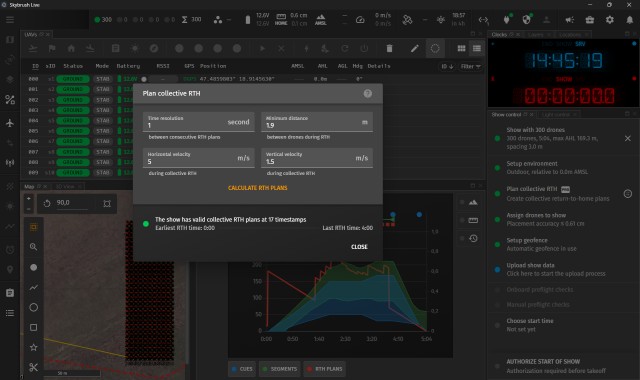Click the battery indicator in top bar
Image resolution: width=640 pixels, height=380 pixels.
(x=258, y=20)
